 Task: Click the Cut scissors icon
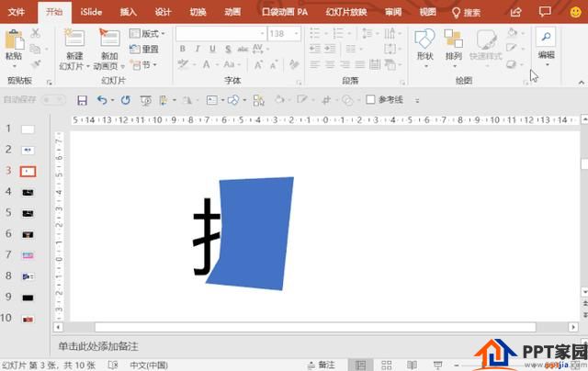(35, 33)
